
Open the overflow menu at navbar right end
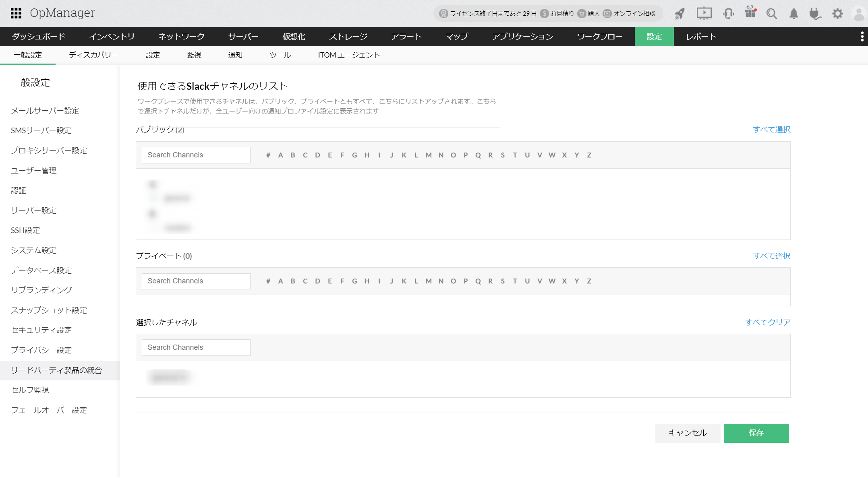point(862,37)
